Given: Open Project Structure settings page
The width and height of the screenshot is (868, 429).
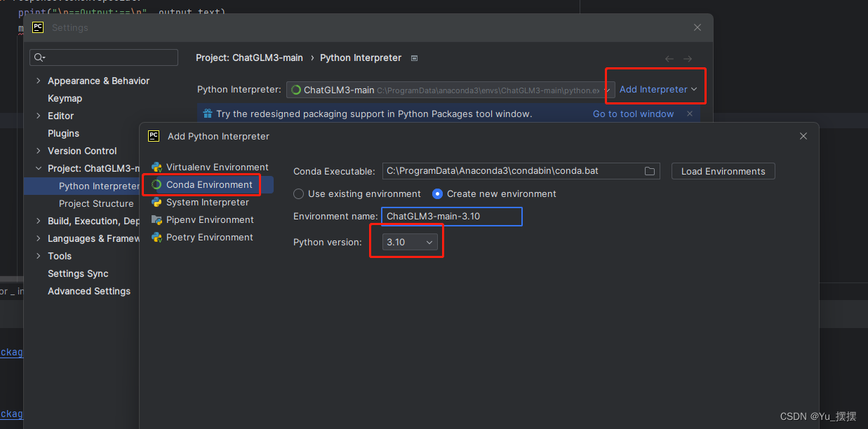Looking at the screenshot, I should coord(96,203).
